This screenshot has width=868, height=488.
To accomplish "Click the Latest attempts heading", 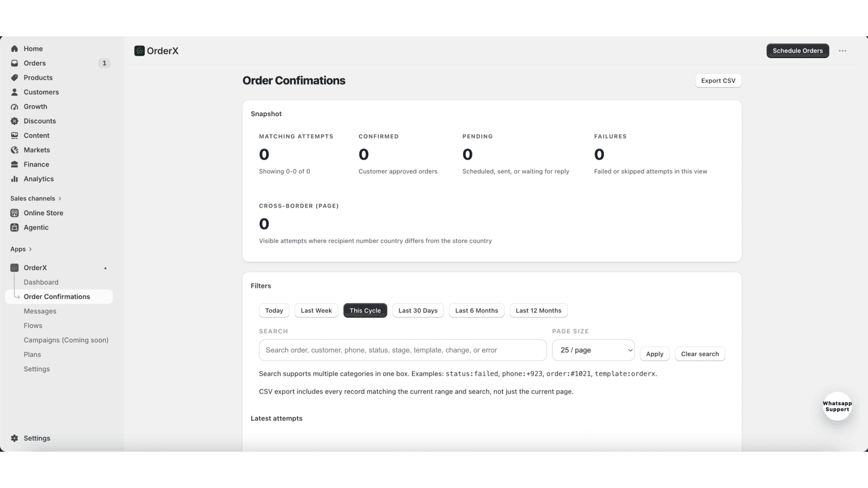I will (277, 419).
